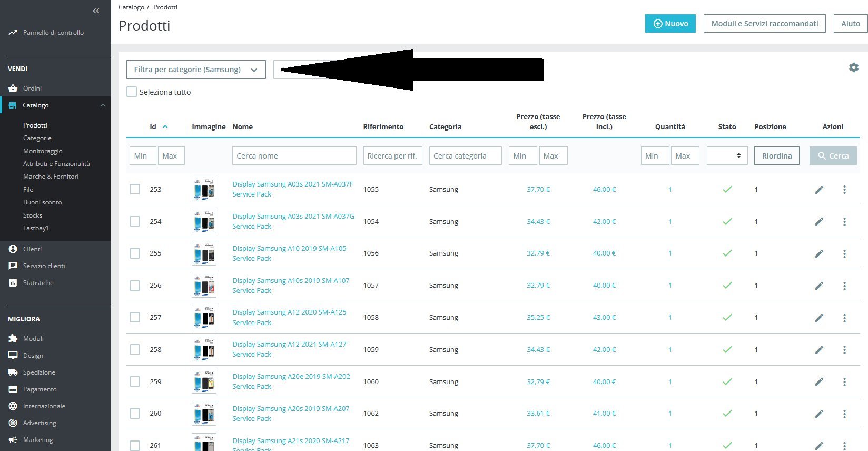Edit product 254 with pencil icon
This screenshot has height=451, width=868.
click(819, 222)
